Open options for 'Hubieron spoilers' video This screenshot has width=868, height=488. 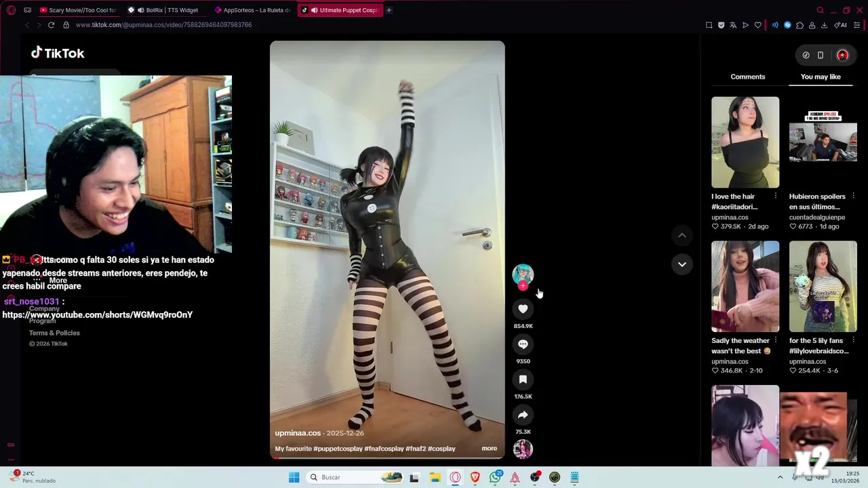point(852,196)
